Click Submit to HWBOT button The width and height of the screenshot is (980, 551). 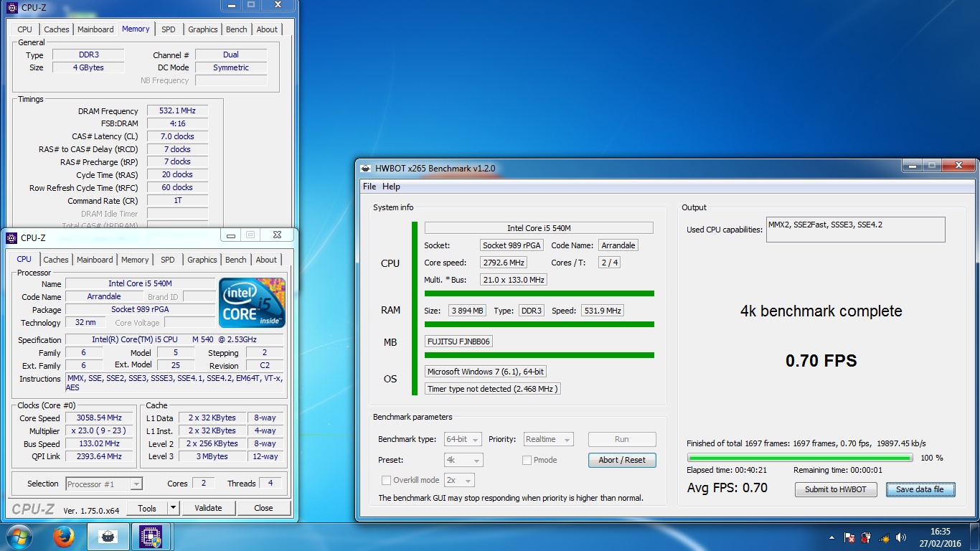pyautogui.click(x=835, y=489)
